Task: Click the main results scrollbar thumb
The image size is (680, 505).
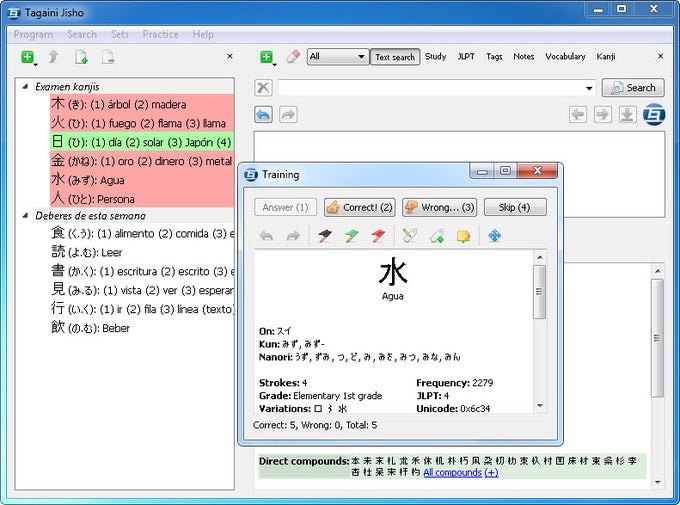Action: 657,338
